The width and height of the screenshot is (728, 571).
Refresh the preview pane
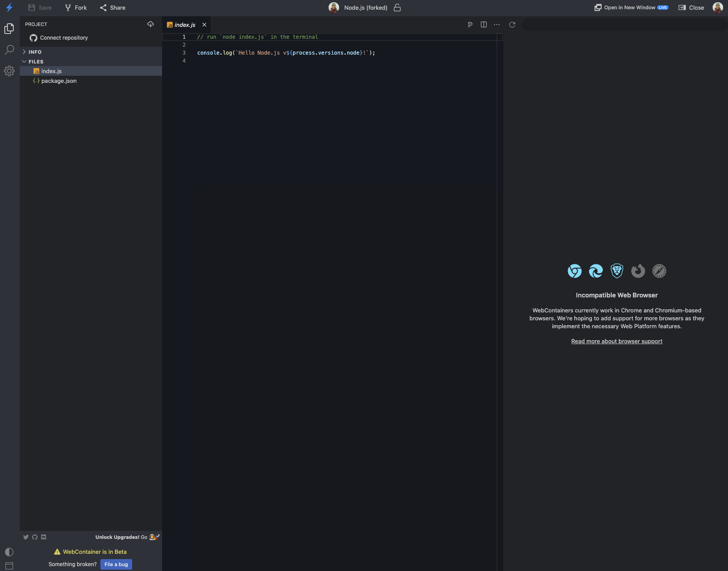tap(512, 25)
